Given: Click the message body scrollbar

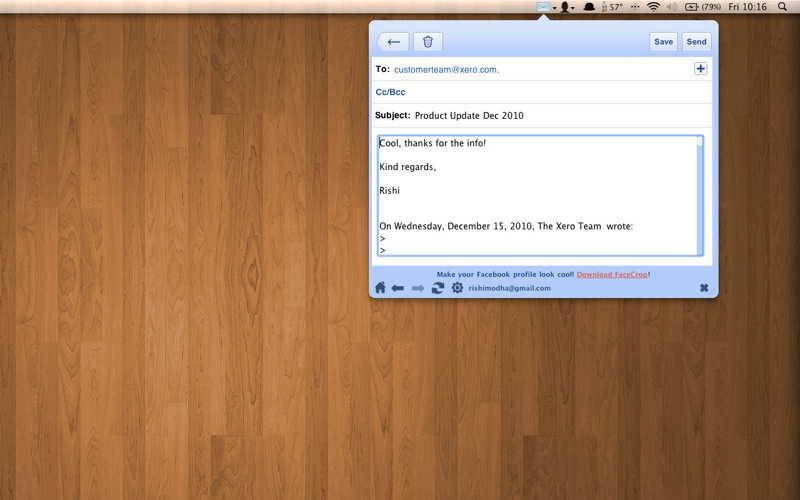Looking at the screenshot, I should (699, 195).
